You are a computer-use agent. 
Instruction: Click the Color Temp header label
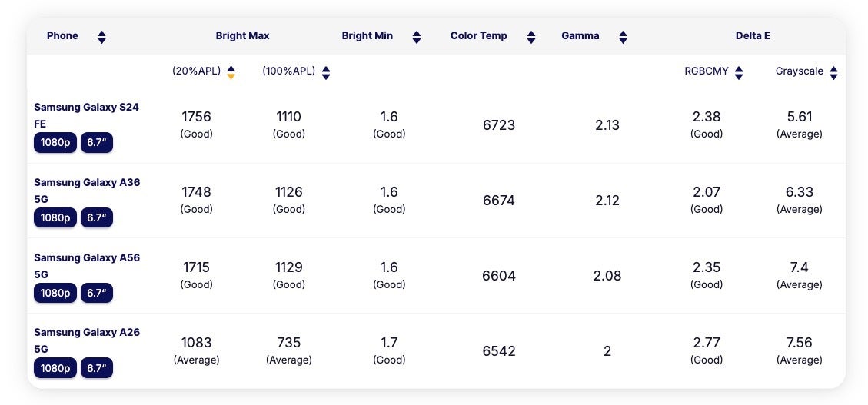coord(479,36)
